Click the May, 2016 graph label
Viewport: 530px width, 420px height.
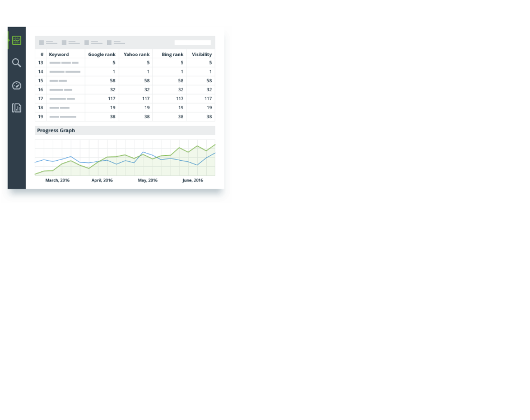(148, 180)
